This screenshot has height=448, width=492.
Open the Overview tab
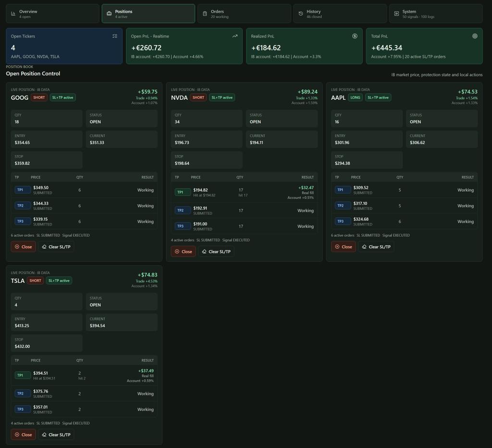[x=52, y=13]
